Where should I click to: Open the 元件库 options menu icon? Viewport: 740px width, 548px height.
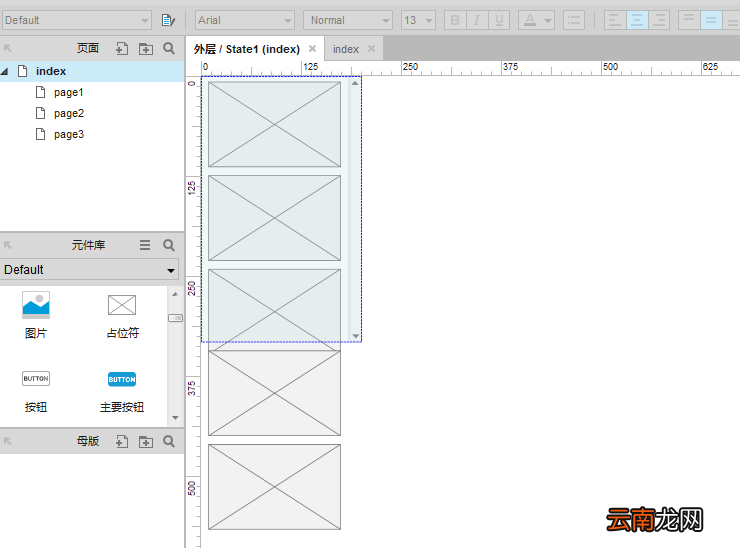pos(145,245)
